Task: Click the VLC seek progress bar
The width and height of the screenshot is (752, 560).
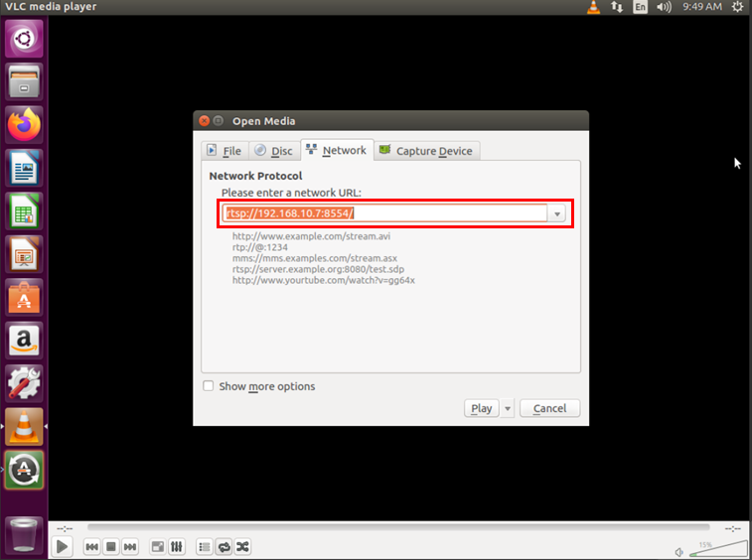Action: point(398,527)
